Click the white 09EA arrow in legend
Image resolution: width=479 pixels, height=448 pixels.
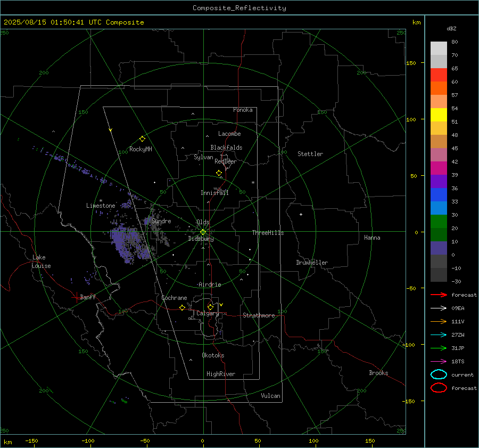(439, 308)
